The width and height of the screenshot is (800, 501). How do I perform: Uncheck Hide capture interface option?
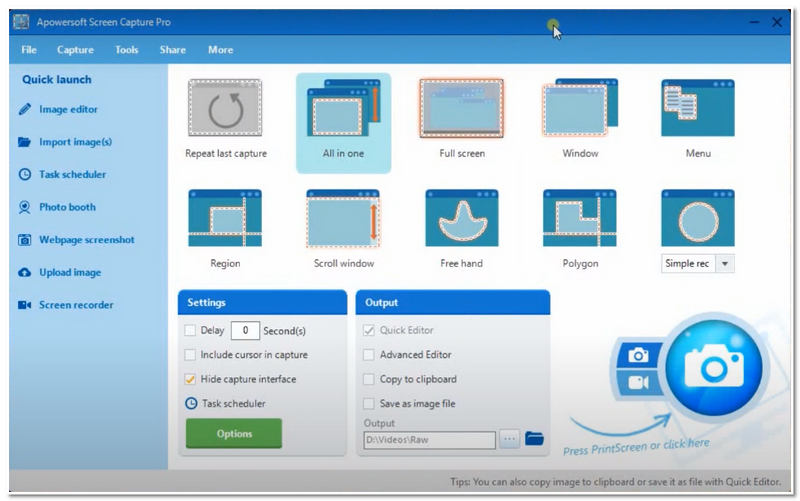coord(191,380)
